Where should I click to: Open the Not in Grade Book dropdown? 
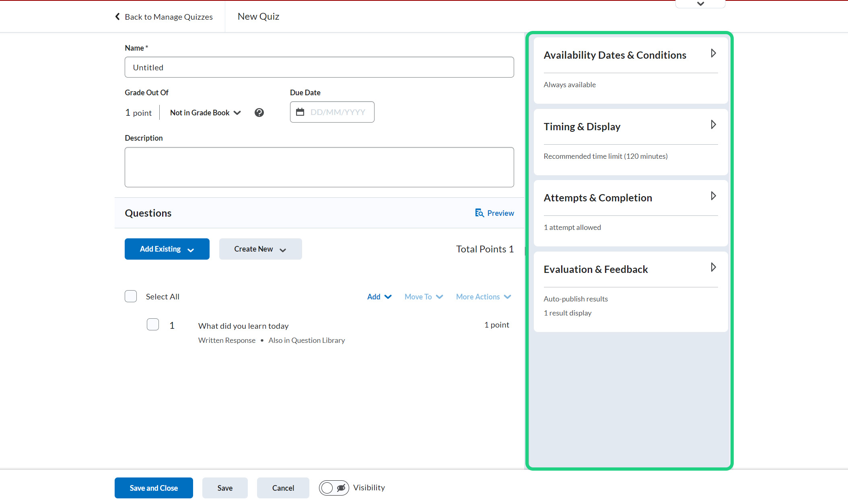coord(205,113)
